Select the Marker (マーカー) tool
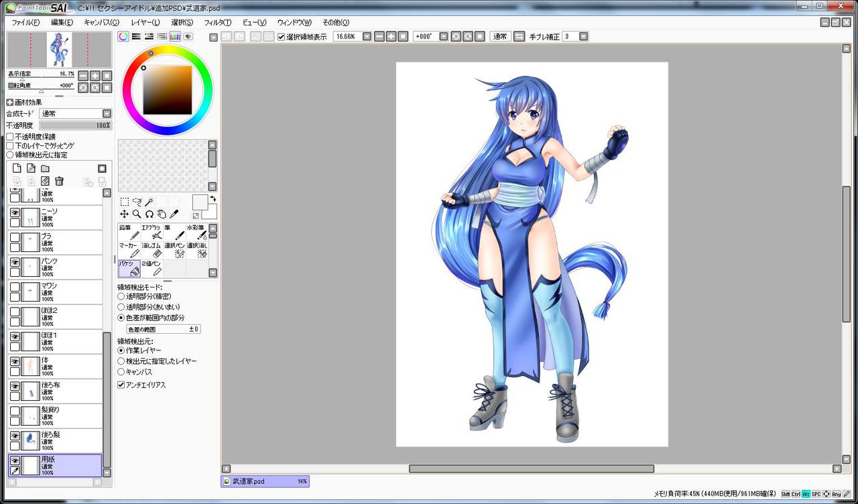The image size is (858, 504). coord(129,250)
